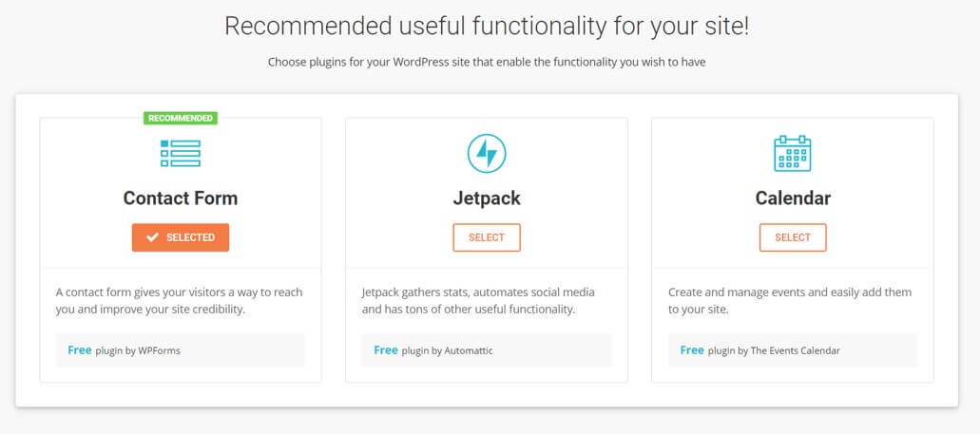Click the Free plugin by WPForms label
The height and width of the screenshot is (434, 980).
point(124,350)
